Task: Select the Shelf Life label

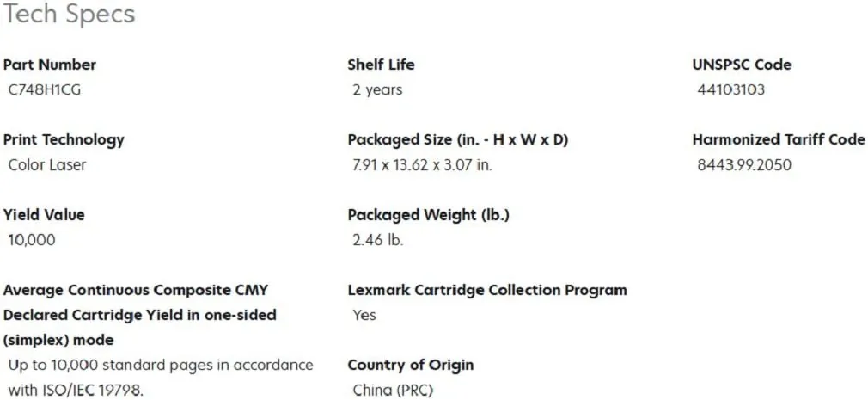Action: click(381, 65)
